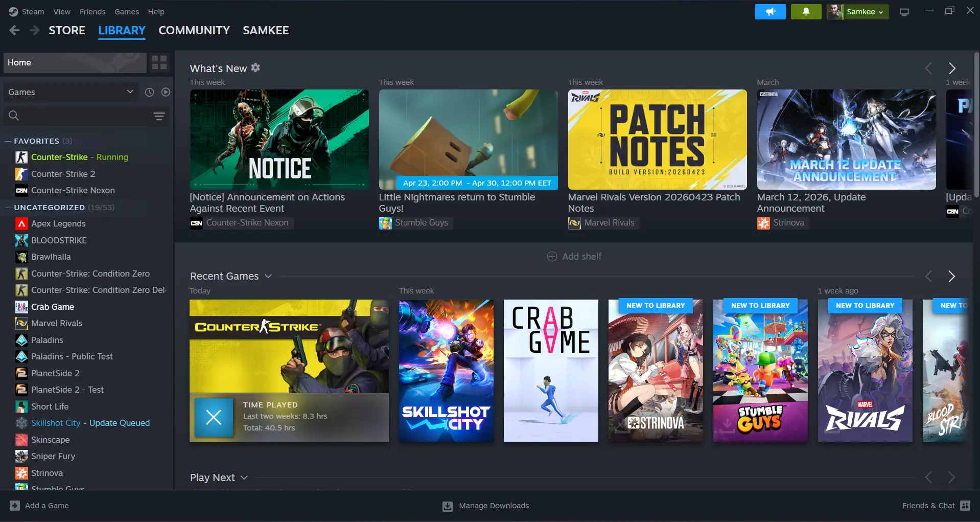Viewport: 980px width, 522px height.
Task: Expand the Recent Games shelf dropdown
Action: (268, 277)
